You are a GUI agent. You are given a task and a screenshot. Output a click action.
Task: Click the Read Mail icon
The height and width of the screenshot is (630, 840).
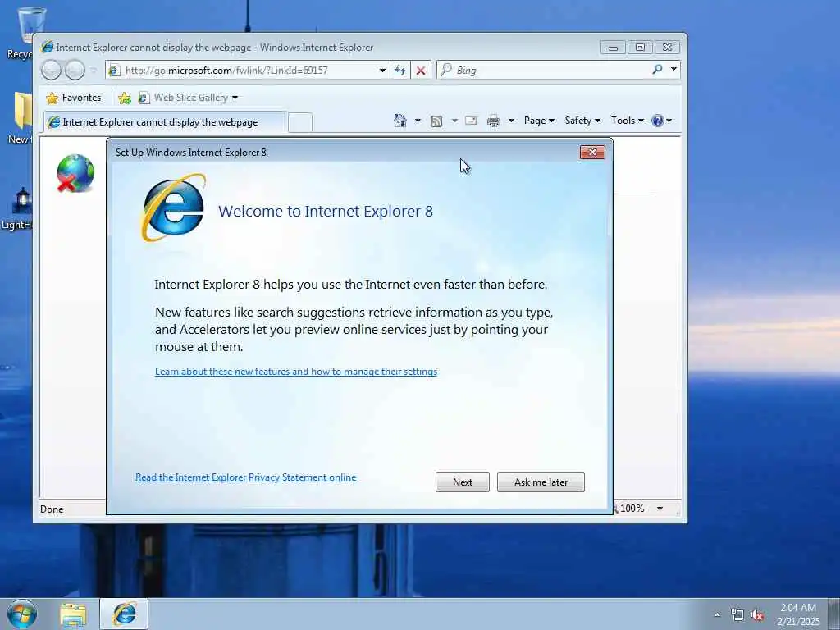point(471,121)
